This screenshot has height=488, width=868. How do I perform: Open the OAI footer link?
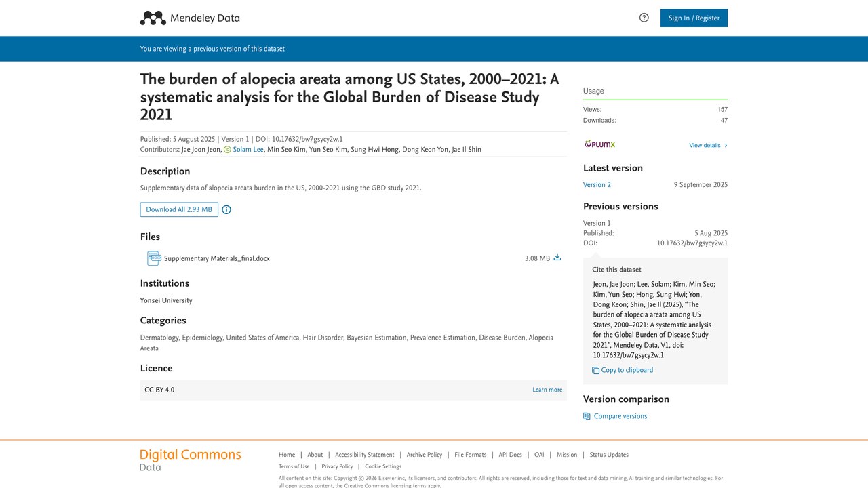(x=539, y=455)
